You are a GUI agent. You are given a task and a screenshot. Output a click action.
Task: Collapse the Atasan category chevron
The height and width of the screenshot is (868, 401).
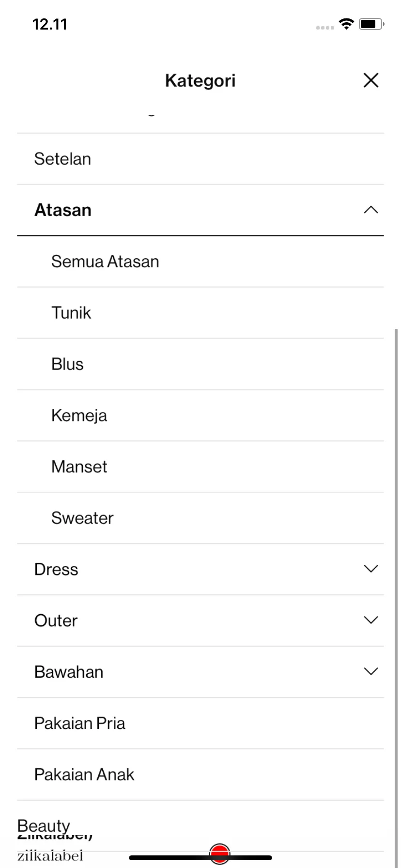pos(370,210)
